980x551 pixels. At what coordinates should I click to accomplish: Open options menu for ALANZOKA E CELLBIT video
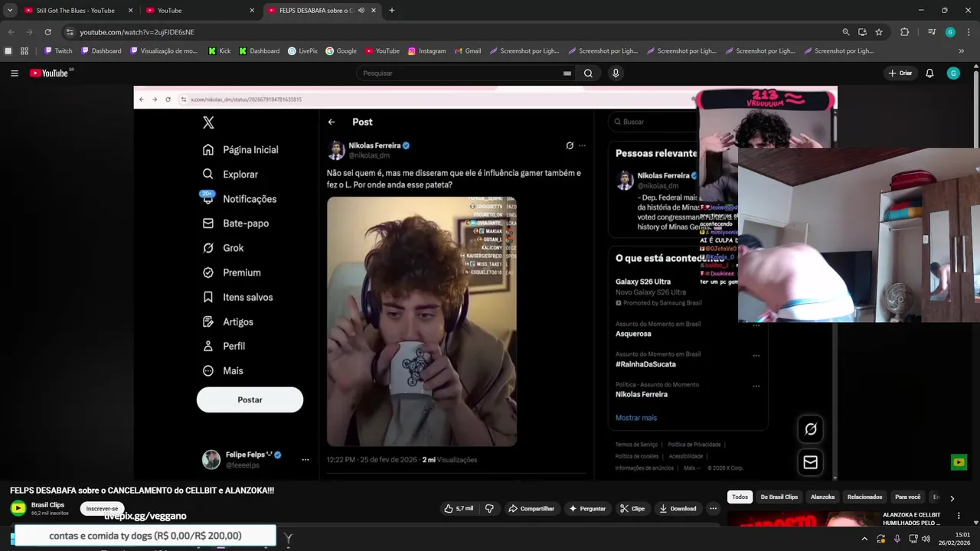[x=959, y=516]
